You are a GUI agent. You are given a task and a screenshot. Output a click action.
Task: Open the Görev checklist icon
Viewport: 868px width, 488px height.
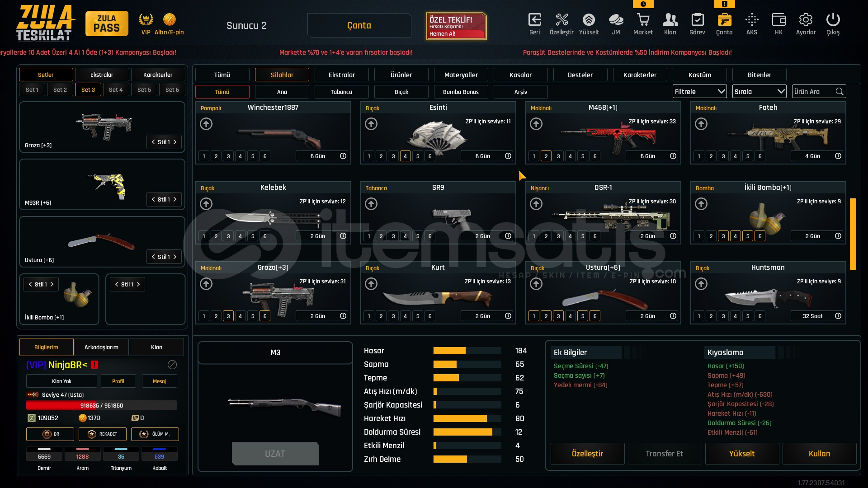point(697,20)
